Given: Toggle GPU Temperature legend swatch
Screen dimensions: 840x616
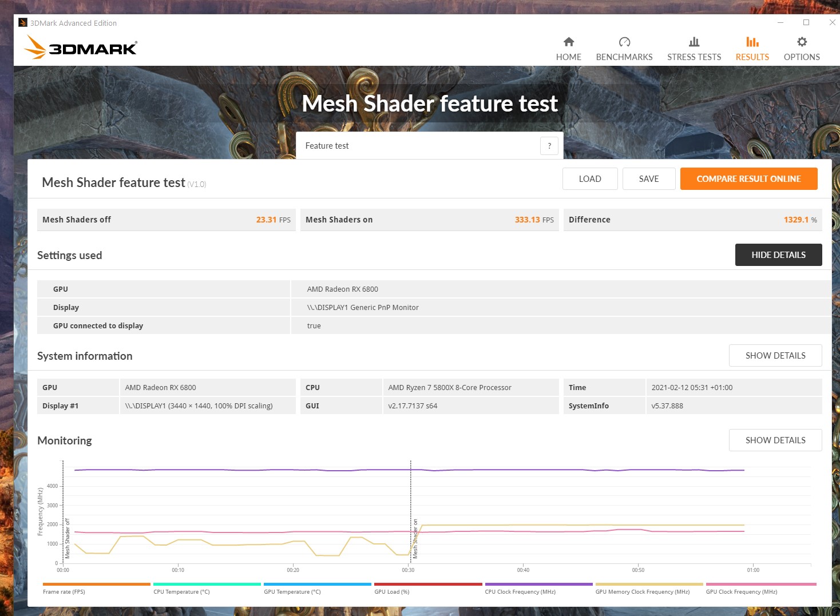Looking at the screenshot, I should click(318, 584).
